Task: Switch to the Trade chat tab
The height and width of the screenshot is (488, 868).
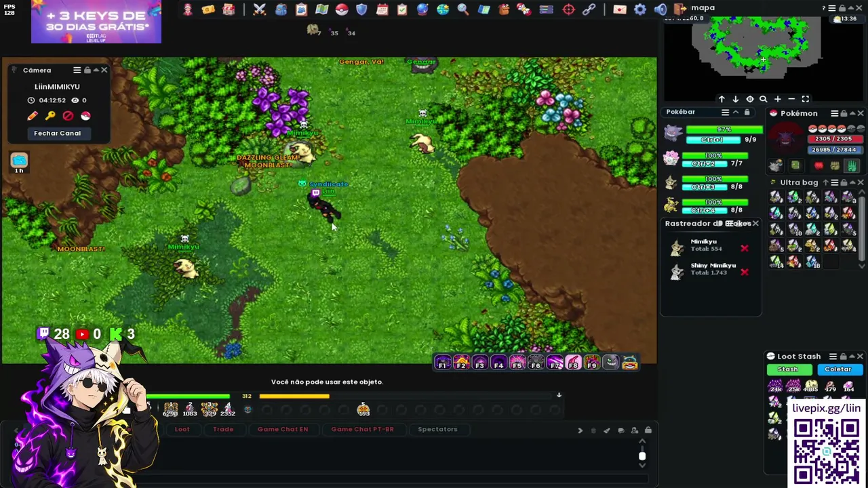Action: pyautogui.click(x=223, y=429)
